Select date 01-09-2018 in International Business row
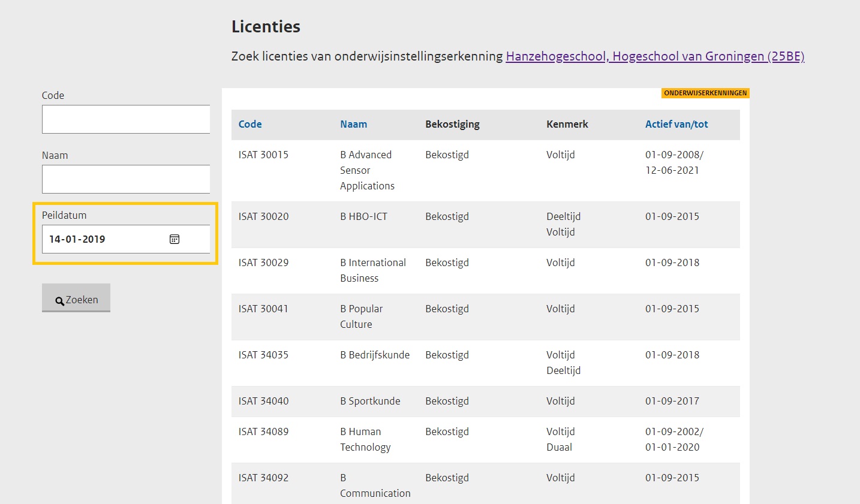Screen dimensions: 860x504 [x=672, y=262]
